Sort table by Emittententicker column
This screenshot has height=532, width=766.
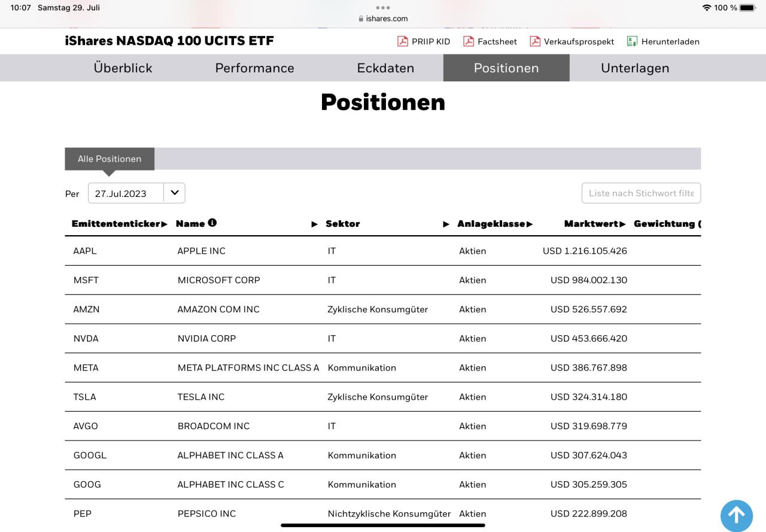[x=119, y=224]
